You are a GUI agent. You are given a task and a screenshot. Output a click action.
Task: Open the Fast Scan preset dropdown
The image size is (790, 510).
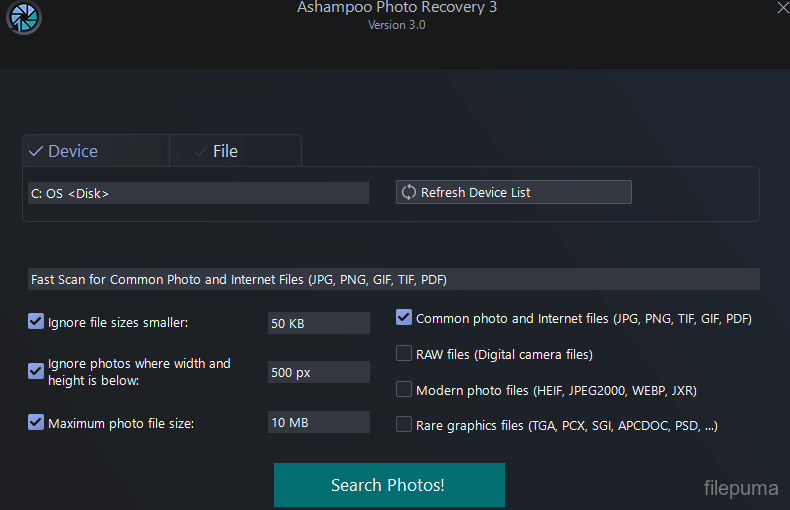(393, 279)
